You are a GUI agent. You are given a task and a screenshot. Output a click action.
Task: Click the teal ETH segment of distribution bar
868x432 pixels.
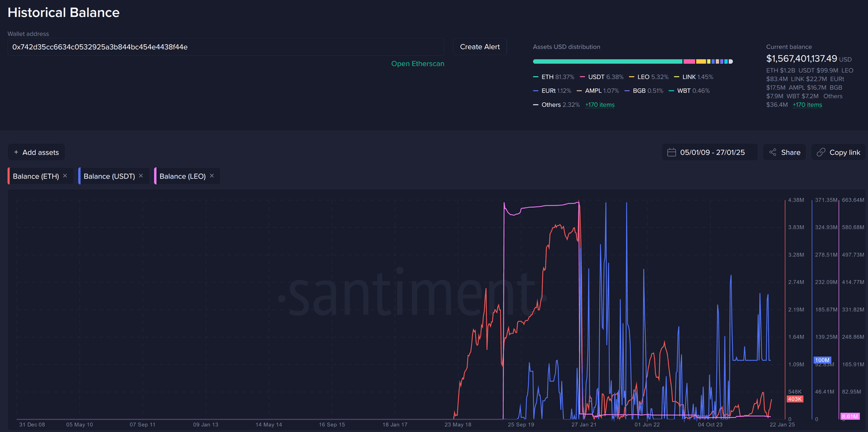pos(607,62)
